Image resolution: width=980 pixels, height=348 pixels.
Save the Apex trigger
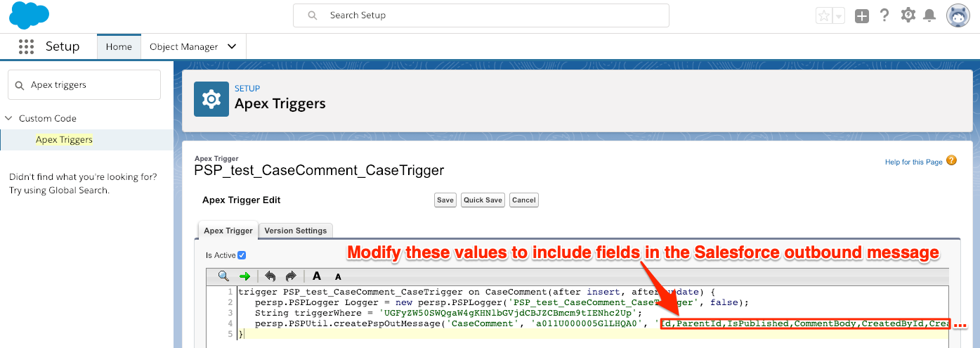click(x=445, y=200)
